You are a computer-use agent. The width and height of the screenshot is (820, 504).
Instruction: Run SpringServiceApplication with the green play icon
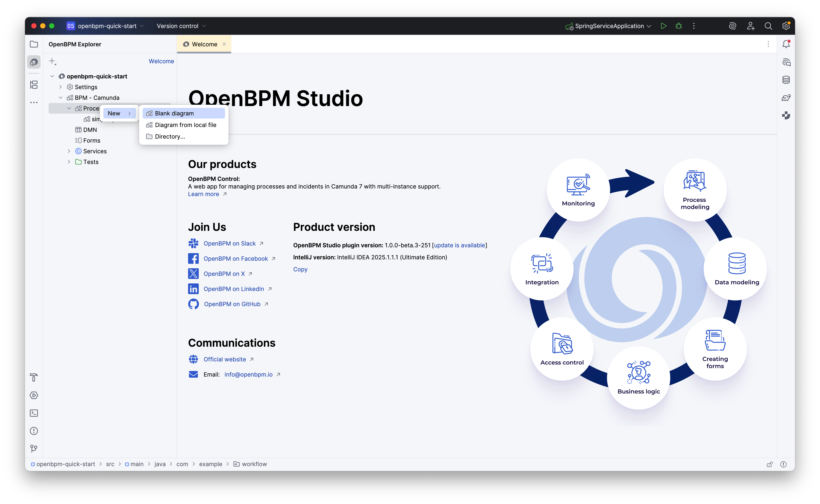point(663,26)
